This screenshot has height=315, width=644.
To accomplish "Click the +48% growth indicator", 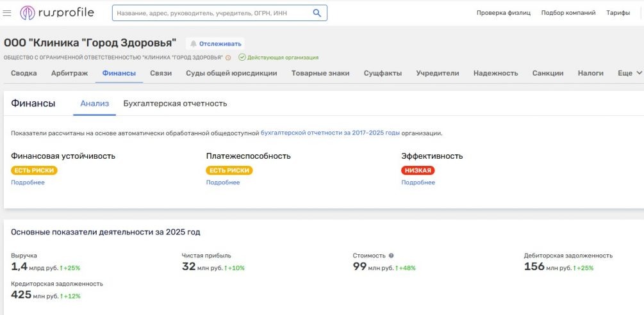I will click(x=406, y=268).
